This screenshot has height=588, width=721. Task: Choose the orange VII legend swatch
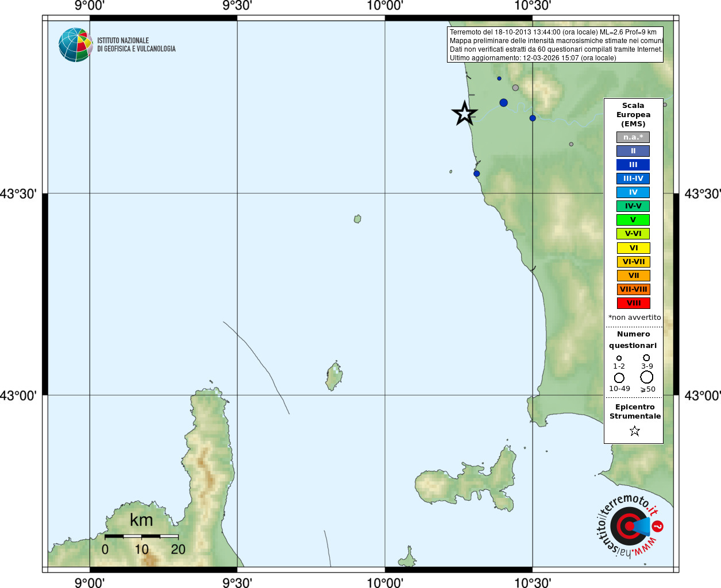pyautogui.click(x=633, y=276)
